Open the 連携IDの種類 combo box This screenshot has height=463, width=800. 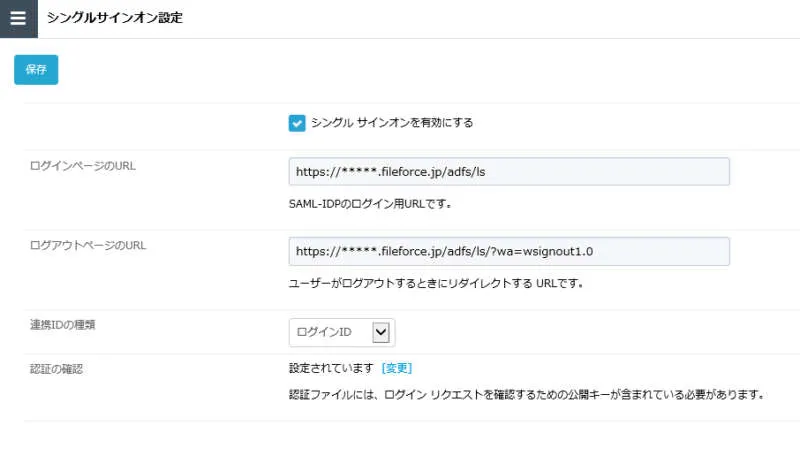tap(341, 332)
